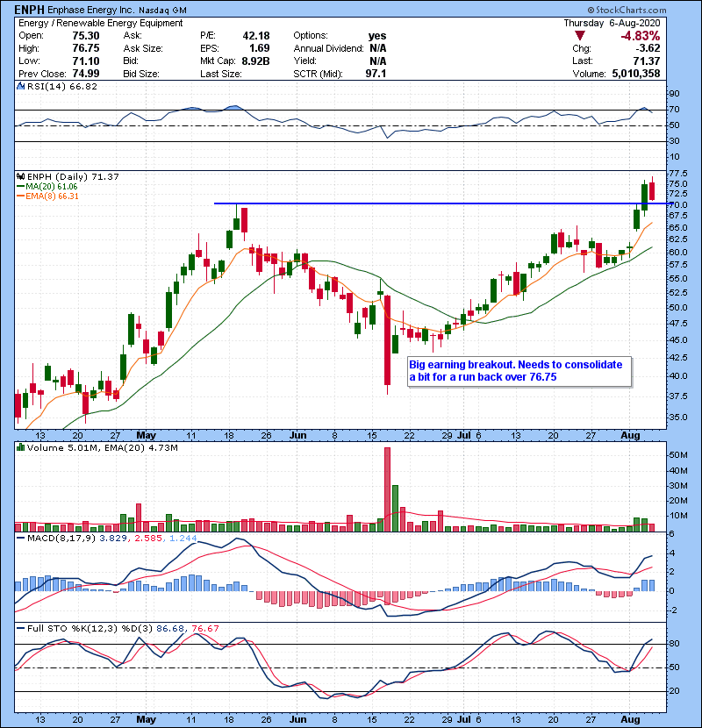Click the 77.5 price axis label
702x728 pixels.
click(x=678, y=173)
